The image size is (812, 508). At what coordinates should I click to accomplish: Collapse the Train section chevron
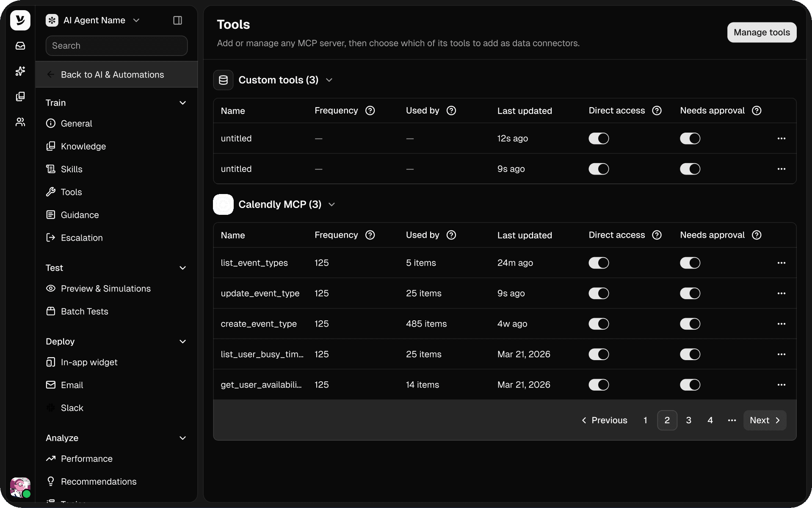183,103
